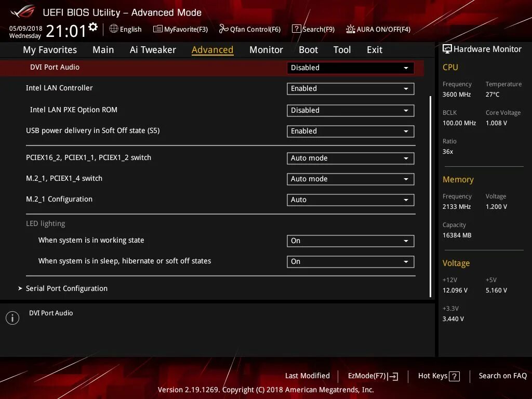Click English language button
532x399 pixels.
(126, 29)
